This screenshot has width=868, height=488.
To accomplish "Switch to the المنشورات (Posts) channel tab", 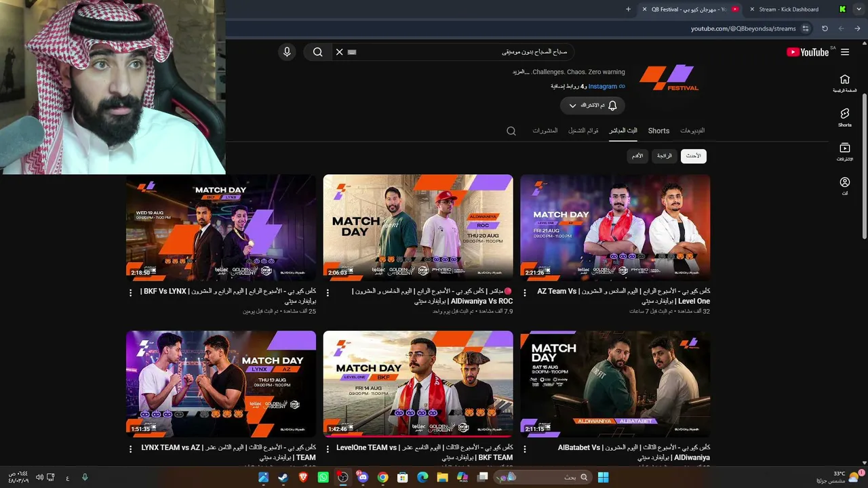I will click(545, 131).
